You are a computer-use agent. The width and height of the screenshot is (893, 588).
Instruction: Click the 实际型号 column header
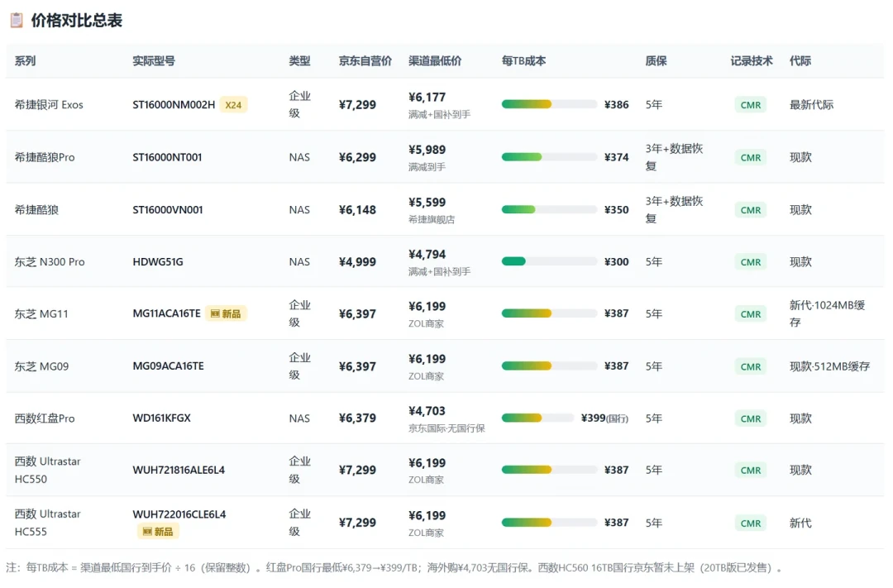coord(154,61)
